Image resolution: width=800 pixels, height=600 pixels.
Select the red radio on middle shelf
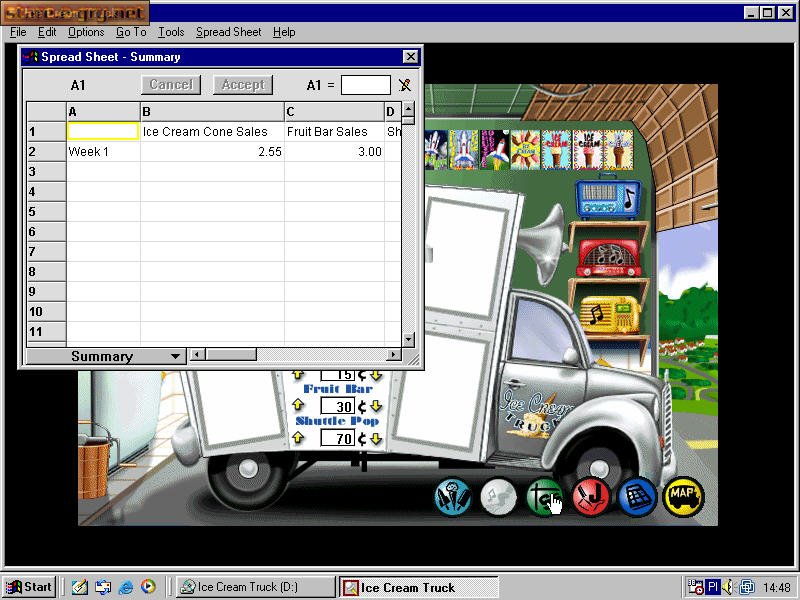(x=608, y=257)
